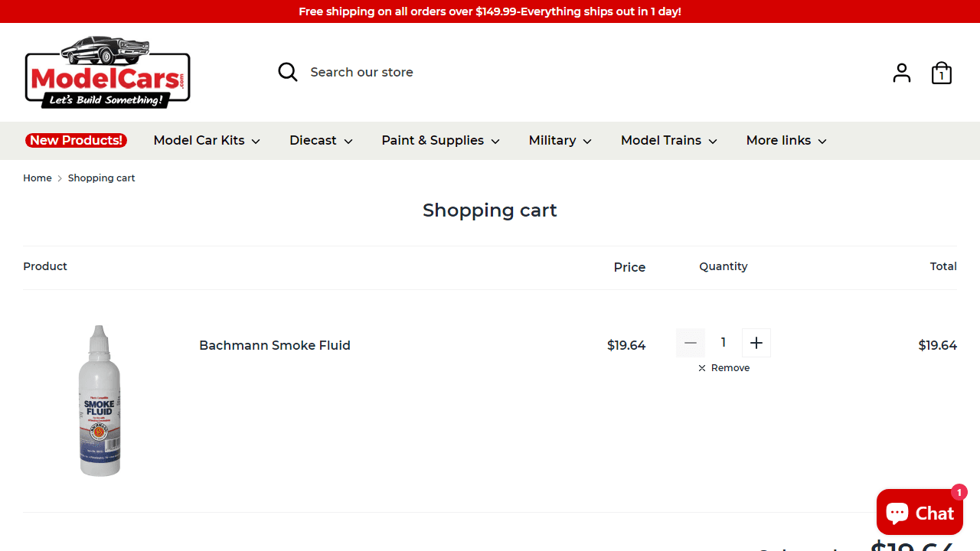Expand the Paint & Supplies menu
The image size is (980, 551).
pyautogui.click(x=440, y=141)
